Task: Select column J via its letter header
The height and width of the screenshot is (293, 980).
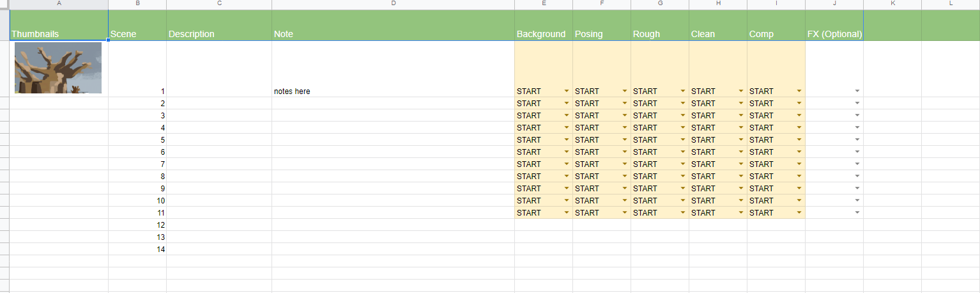Action: click(x=834, y=4)
